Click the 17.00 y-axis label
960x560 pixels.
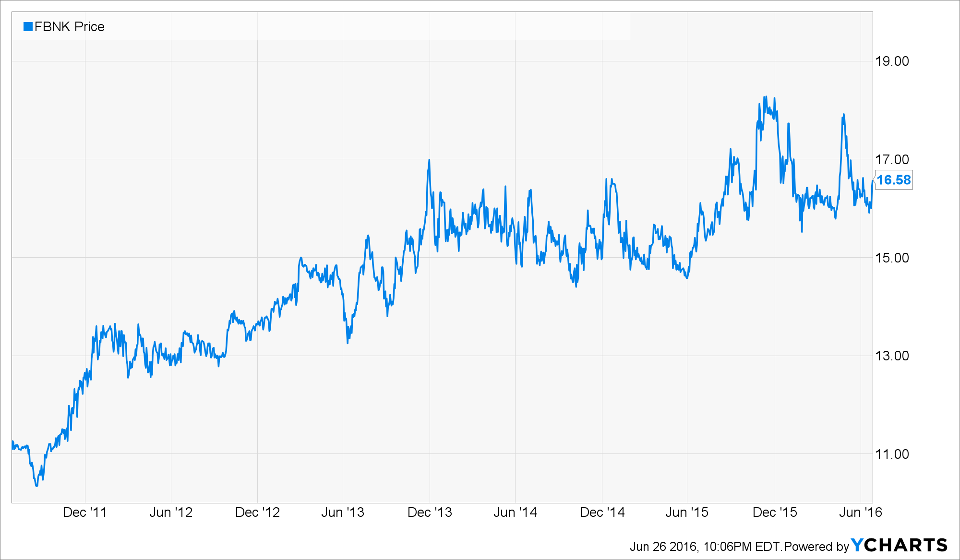point(892,159)
